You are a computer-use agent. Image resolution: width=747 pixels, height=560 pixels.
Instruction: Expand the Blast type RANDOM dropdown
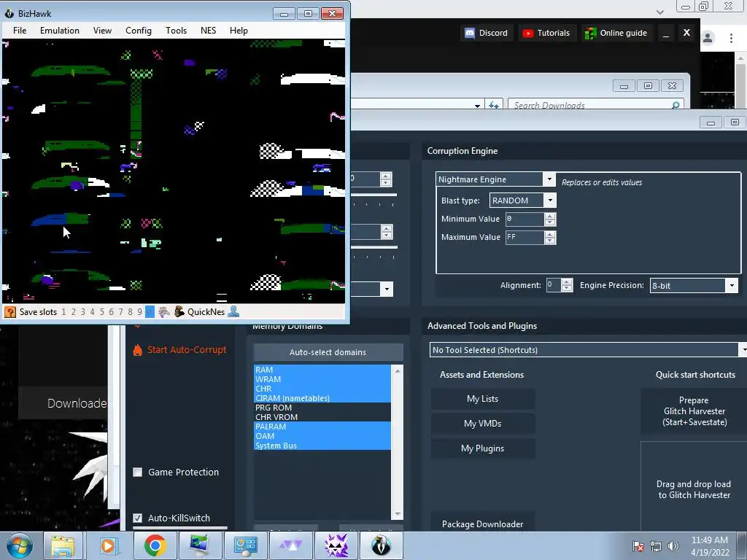[x=550, y=201]
